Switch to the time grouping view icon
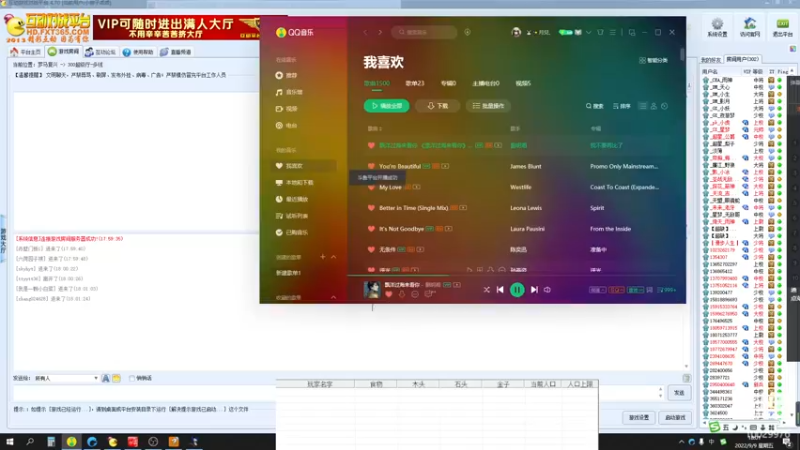This screenshot has height=450, width=800. (x=664, y=106)
